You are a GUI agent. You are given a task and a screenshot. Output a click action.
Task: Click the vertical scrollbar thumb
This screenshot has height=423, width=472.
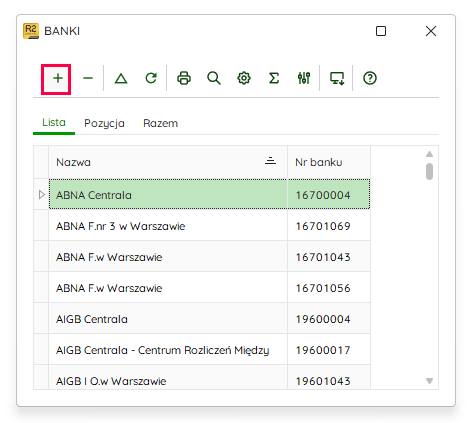pos(429,171)
